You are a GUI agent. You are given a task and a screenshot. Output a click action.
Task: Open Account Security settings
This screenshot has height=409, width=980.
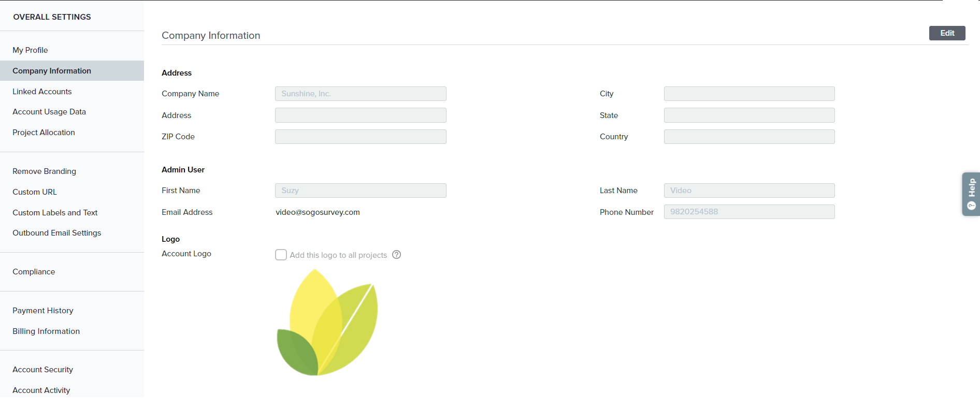[x=42, y=370]
